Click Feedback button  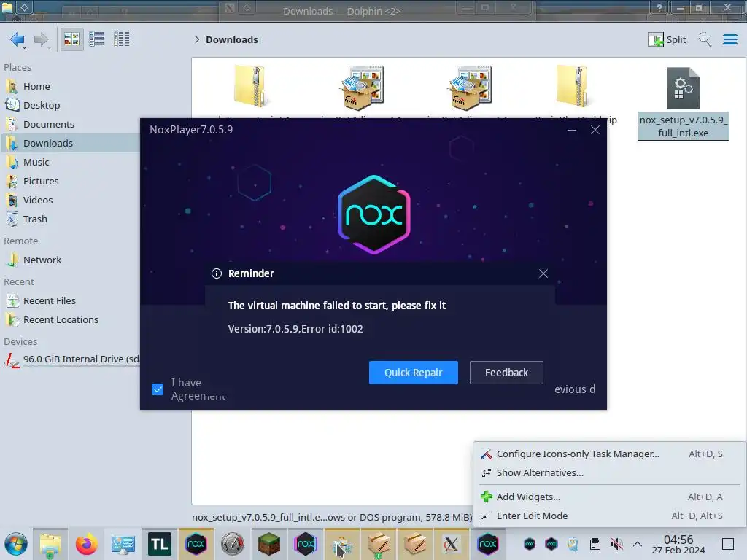click(x=506, y=373)
